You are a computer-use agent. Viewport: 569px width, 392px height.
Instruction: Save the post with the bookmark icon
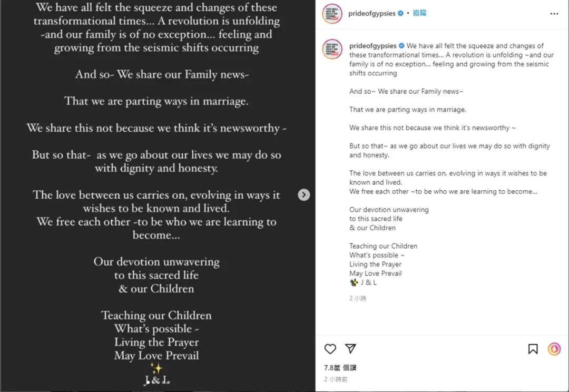click(x=533, y=349)
